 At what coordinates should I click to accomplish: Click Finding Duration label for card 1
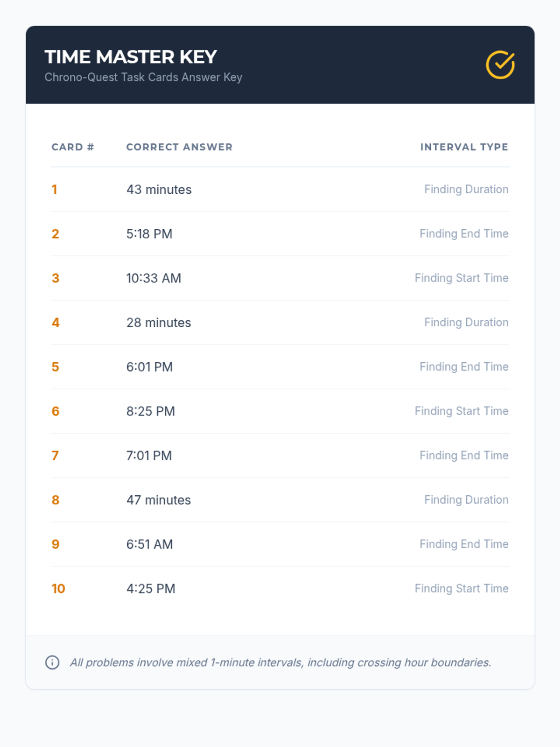(x=466, y=189)
